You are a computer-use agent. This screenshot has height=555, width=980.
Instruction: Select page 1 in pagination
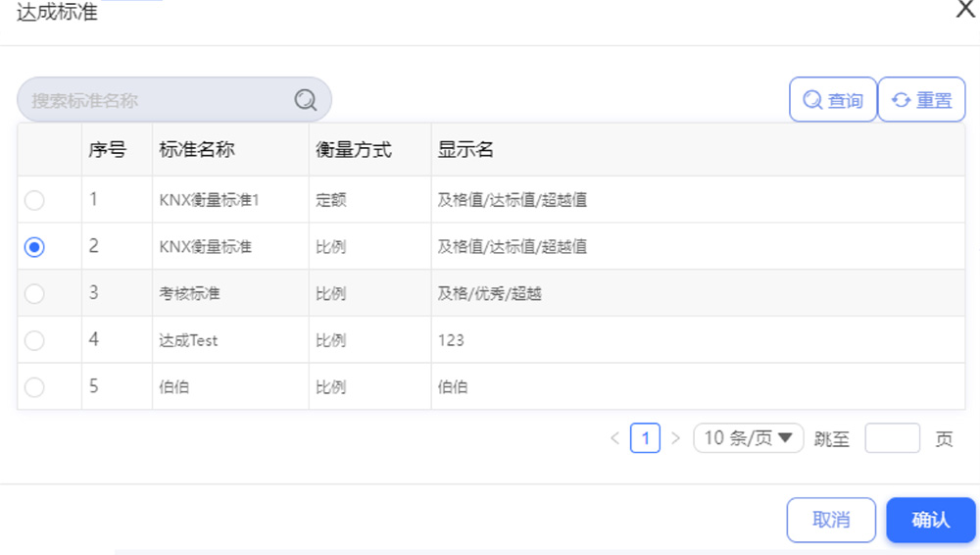[x=645, y=438]
